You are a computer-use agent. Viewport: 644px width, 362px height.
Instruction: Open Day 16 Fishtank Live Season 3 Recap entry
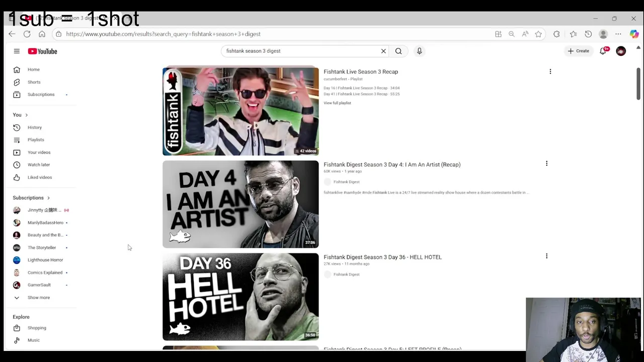pyautogui.click(x=361, y=88)
